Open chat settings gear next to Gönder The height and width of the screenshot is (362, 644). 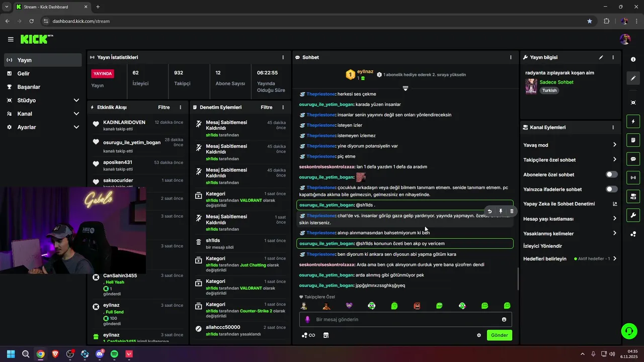(x=479, y=335)
